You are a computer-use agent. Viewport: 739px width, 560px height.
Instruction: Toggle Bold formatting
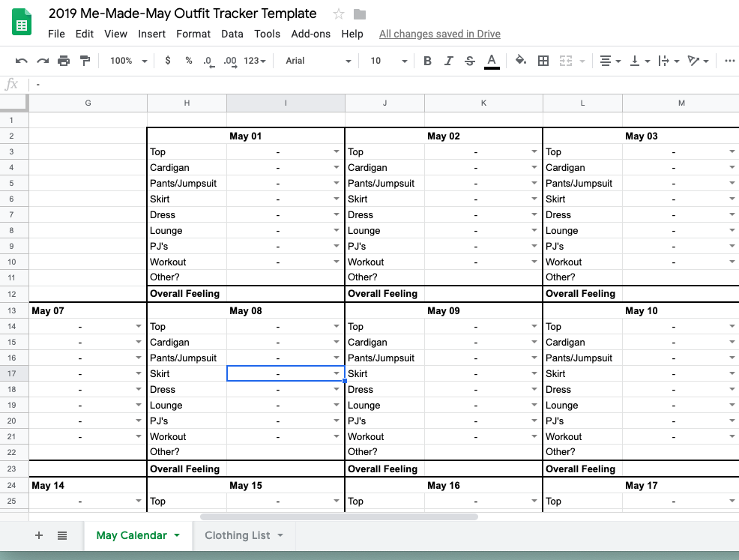pos(427,61)
